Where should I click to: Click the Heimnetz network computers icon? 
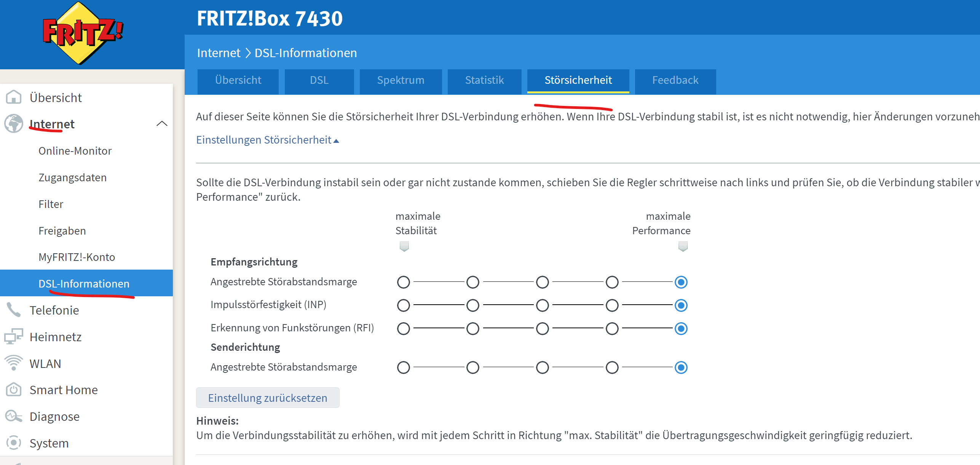tap(14, 337)
